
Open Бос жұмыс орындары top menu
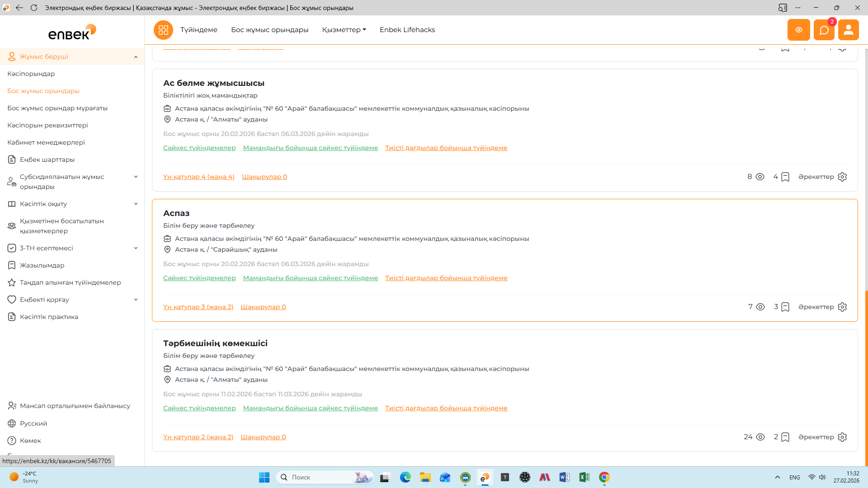pyautogui.click(x=269, y=30)
